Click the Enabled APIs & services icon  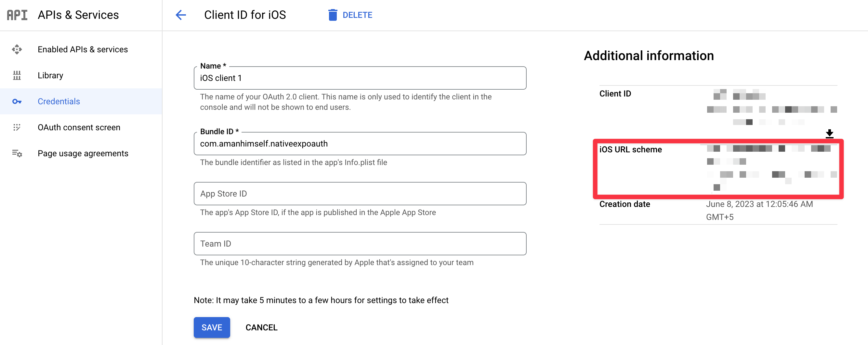pos(17,49)
